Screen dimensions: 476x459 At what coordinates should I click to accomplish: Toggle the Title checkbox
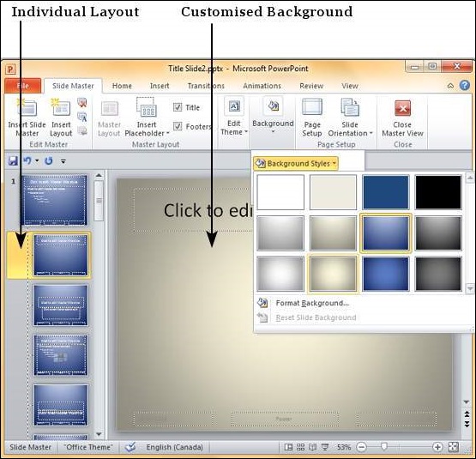[178, 107]
